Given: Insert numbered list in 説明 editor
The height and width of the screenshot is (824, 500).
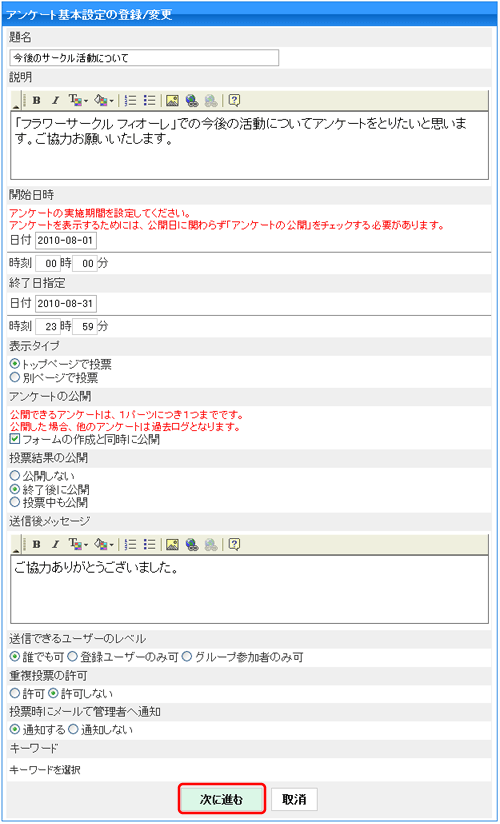Looking at the screenshot, I should click(x=132, y=100).
